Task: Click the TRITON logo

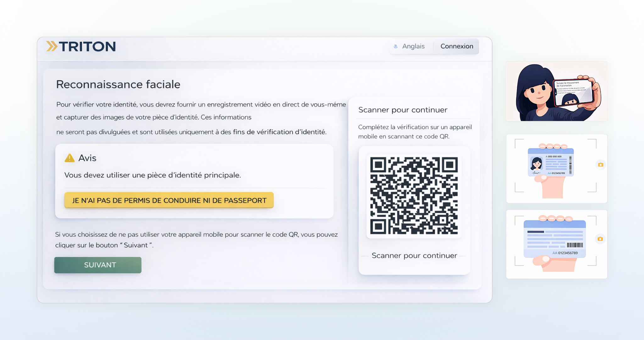Action: (87, 47)
